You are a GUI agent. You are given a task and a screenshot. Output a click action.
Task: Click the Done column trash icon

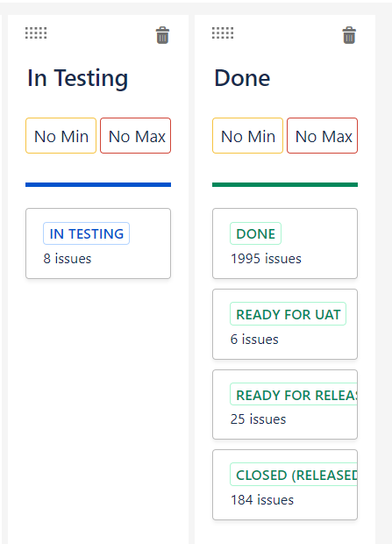(x=349, y=35)
